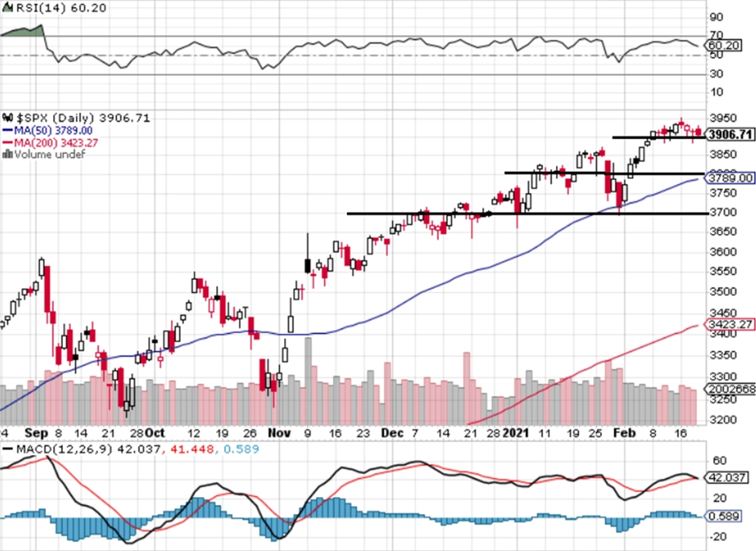Click the volume bars icon in legend

(8, 154)
